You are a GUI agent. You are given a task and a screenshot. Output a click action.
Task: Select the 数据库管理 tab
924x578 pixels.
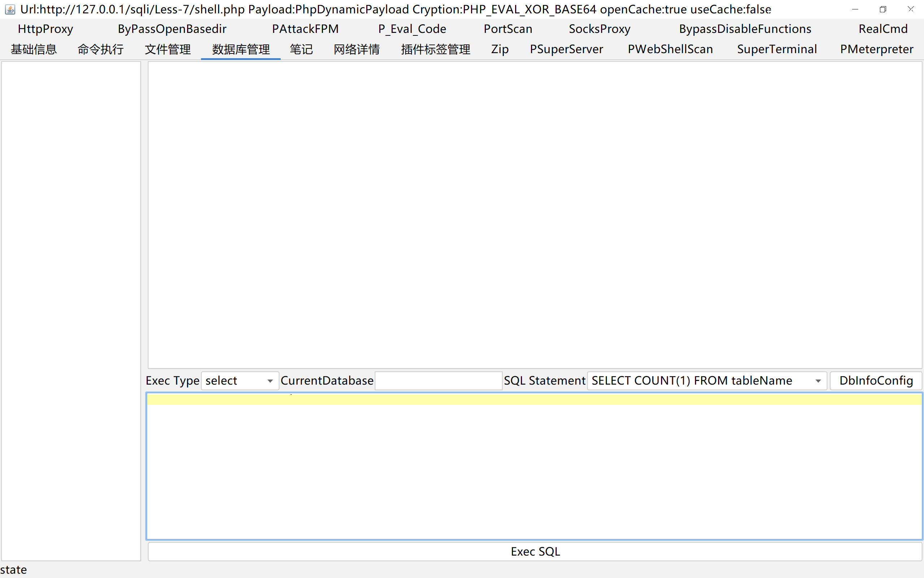tap(241, 49)
